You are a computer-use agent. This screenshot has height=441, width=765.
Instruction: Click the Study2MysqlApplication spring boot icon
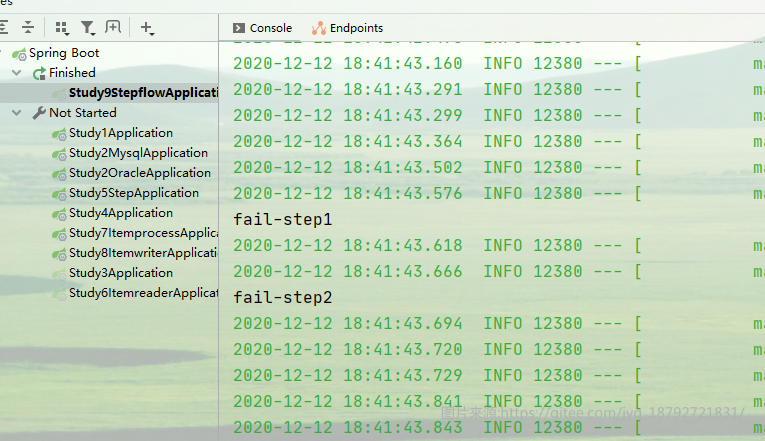[x=59, y=154]
